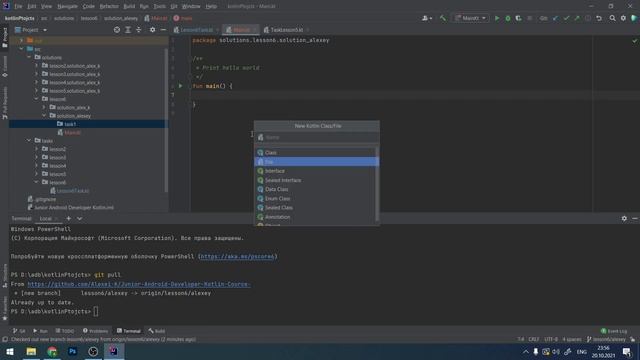Open IDE settings gear in top toolbar
The image size is (640, 360).
(x=623, y=18)
